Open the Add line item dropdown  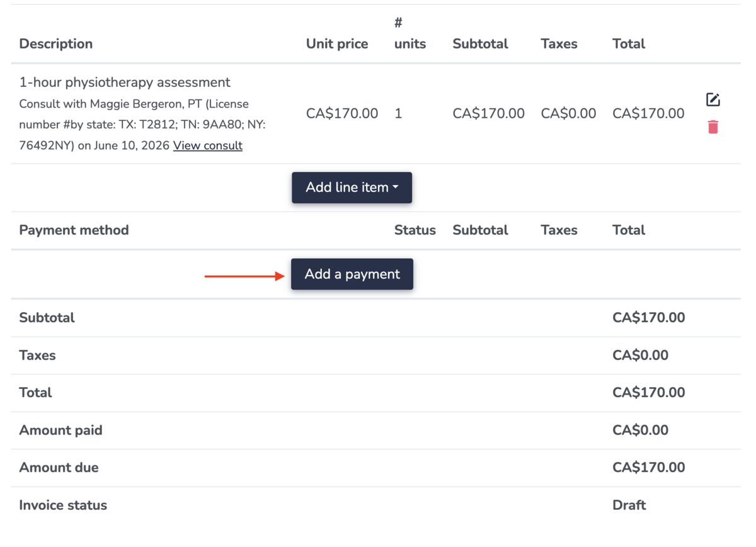point(352,188)
